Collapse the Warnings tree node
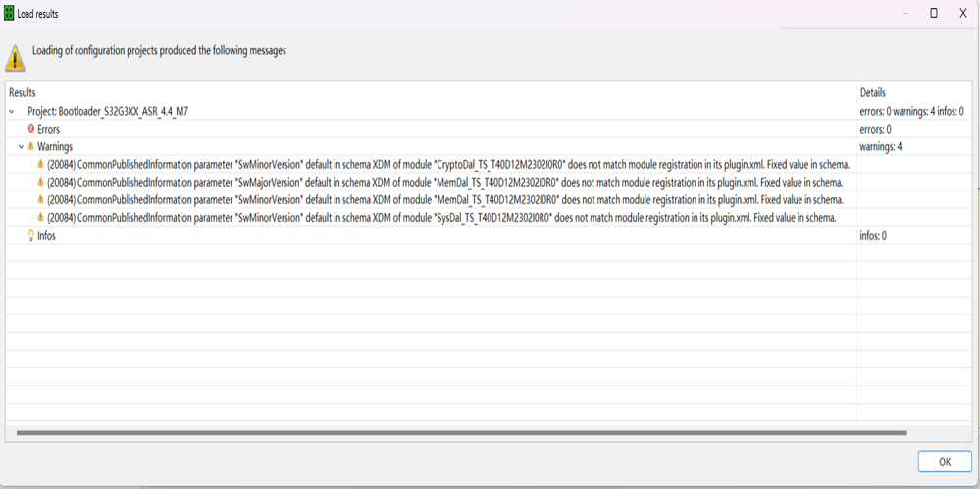This screenshot has height=489, width=980. coord(21,147)
